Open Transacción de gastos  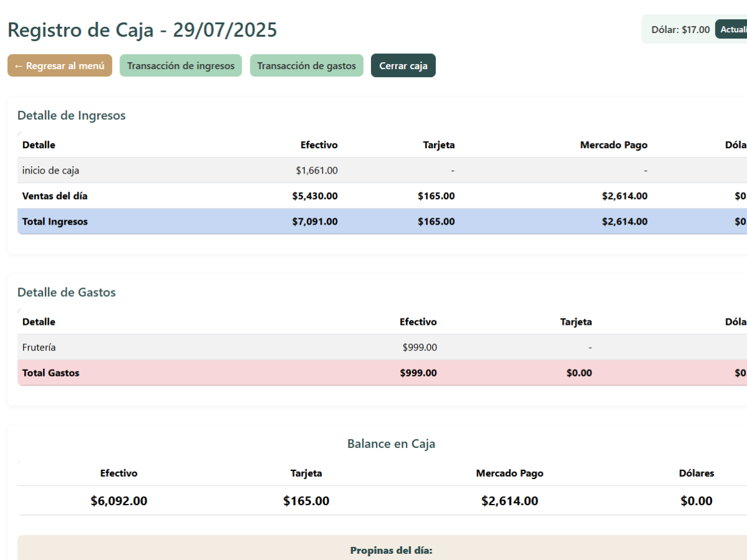pos(306,66)
